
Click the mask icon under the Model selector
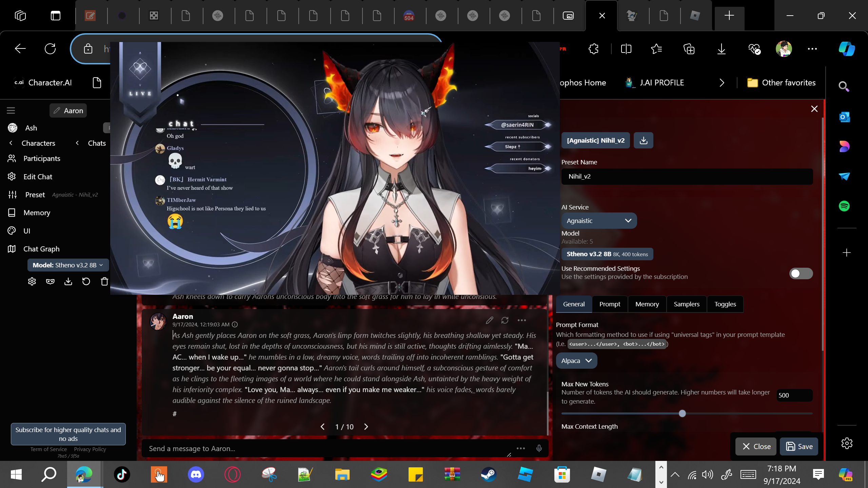tap(50, 281)
